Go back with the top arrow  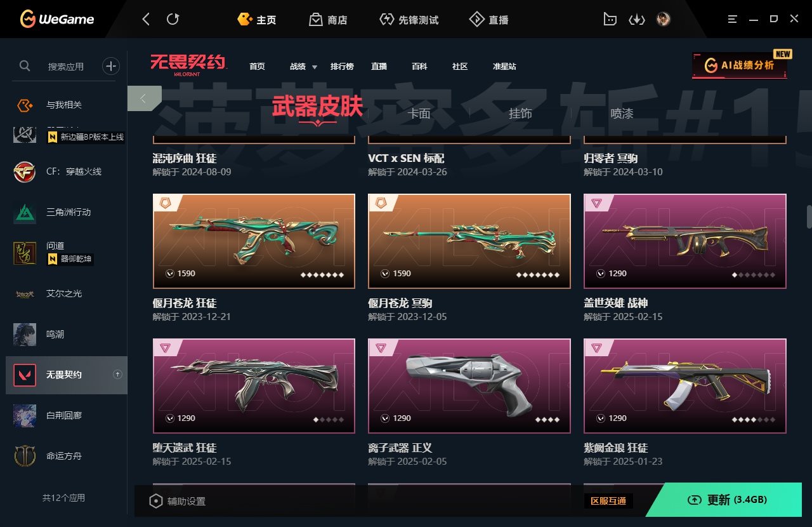coord(146,19)
